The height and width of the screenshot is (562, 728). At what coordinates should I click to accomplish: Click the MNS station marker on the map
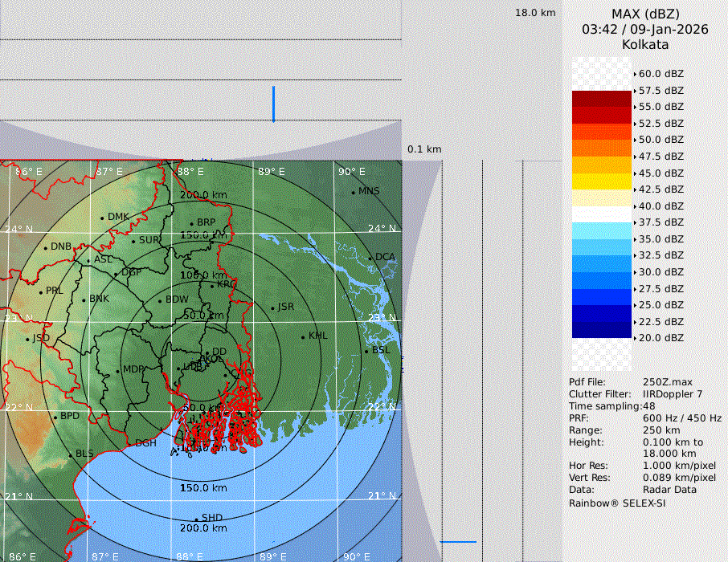(x=354, y=192)
